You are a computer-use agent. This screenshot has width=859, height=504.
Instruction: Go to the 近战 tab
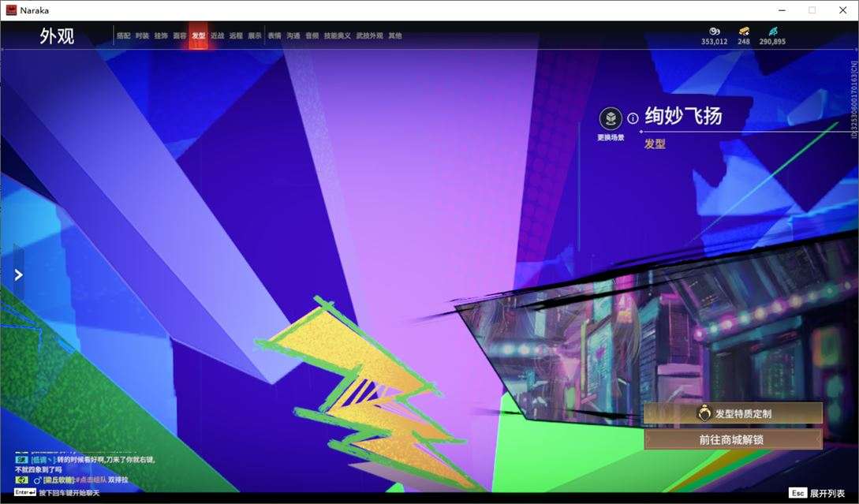(x=218, y=35)
